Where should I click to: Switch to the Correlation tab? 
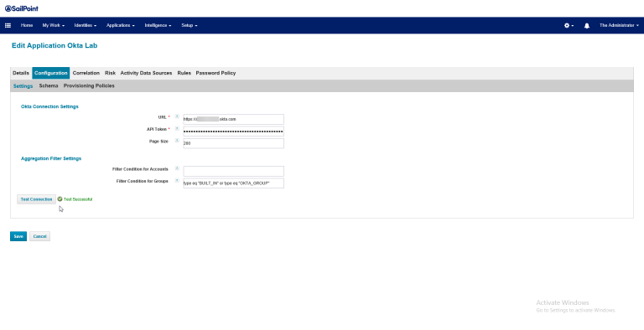coord(86,73)
